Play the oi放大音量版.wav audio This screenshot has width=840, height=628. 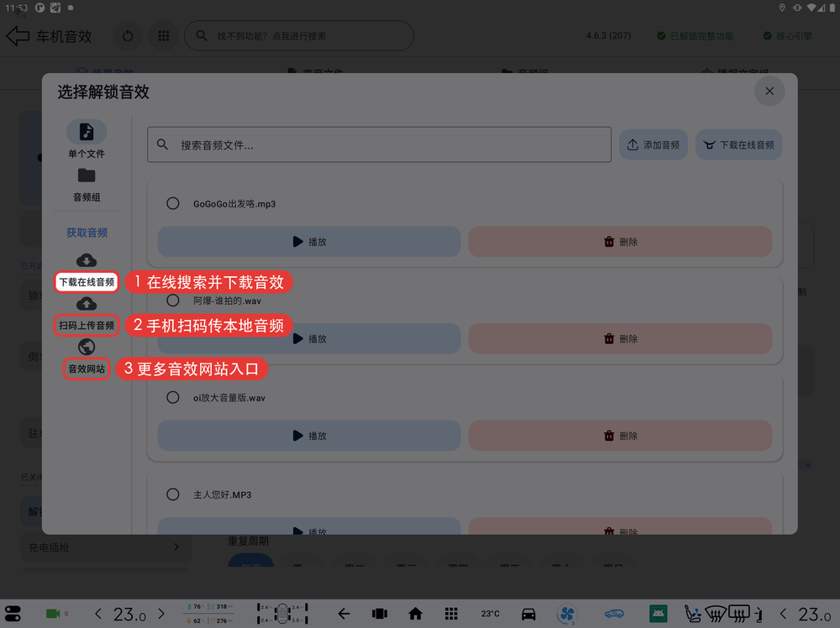tap(309, 435)
